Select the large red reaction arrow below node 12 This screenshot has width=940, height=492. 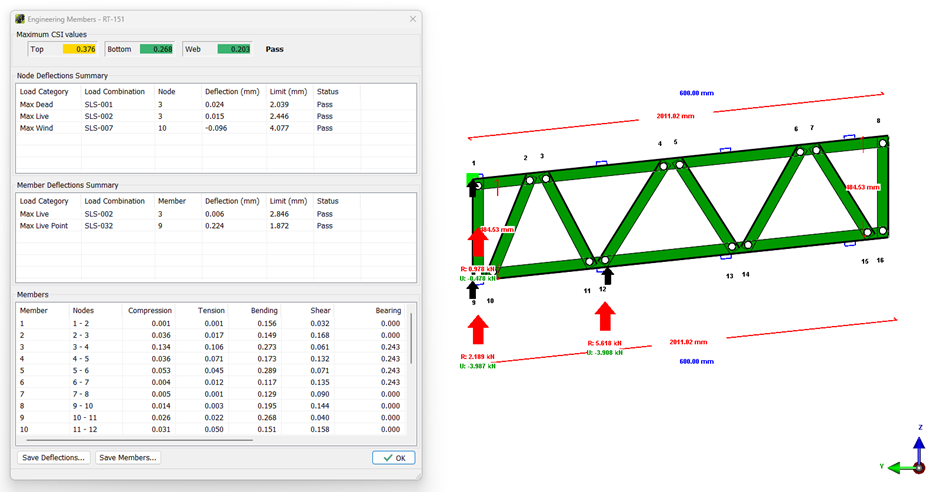tap(604, 315)
